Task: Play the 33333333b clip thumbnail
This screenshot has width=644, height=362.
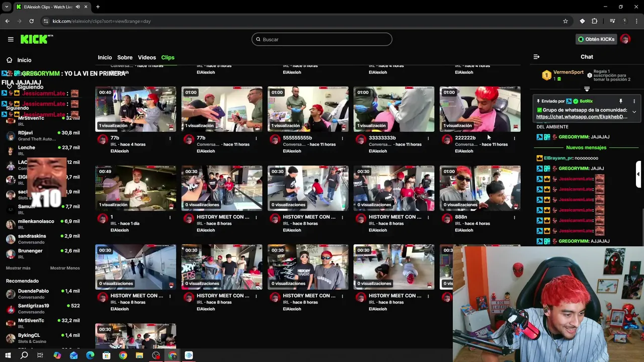Action: [394, 109]
